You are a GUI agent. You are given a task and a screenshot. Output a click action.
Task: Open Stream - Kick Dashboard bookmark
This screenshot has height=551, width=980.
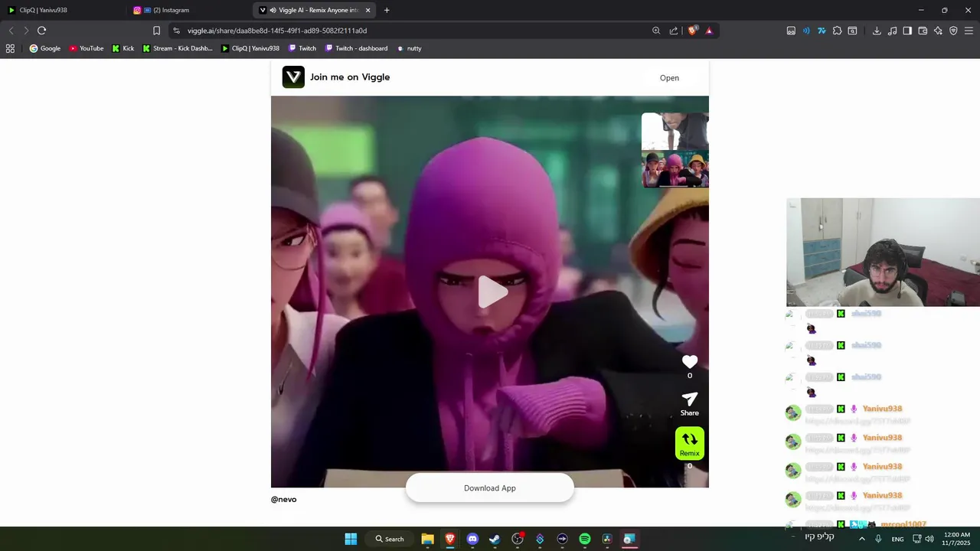click(x=178, y=48)
